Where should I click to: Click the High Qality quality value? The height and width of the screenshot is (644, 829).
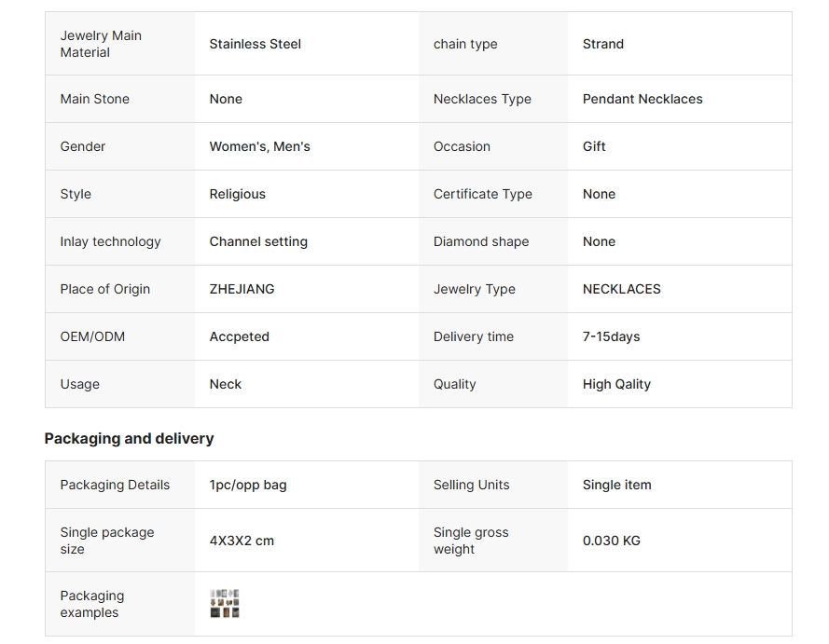(616, 384)
